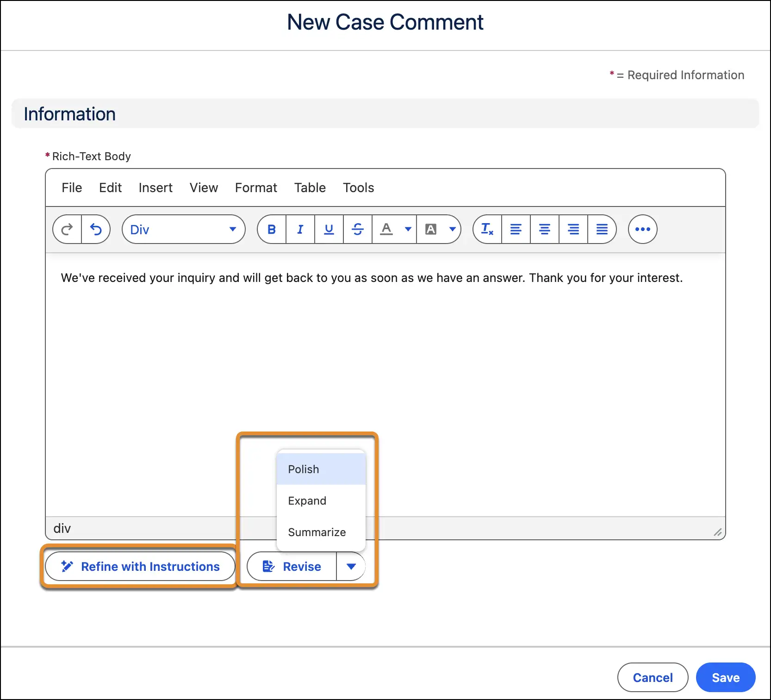Apply background highlight color icon
Screen dimensions: 771x700
coord(431,229)
